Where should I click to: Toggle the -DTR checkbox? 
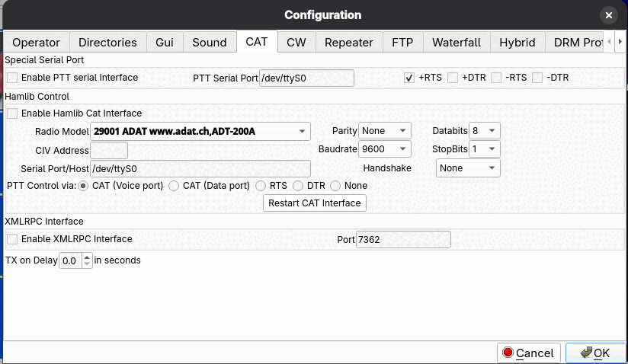pyautogui.click(x=537, y=78)
